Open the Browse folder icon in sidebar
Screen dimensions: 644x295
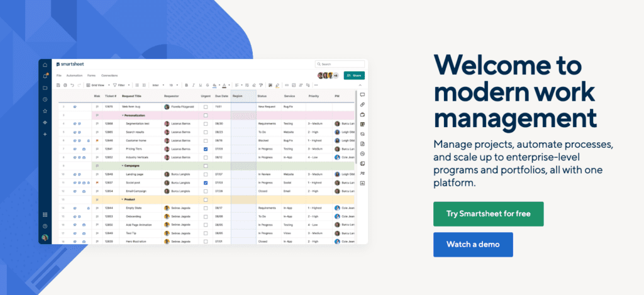(45, 87)
